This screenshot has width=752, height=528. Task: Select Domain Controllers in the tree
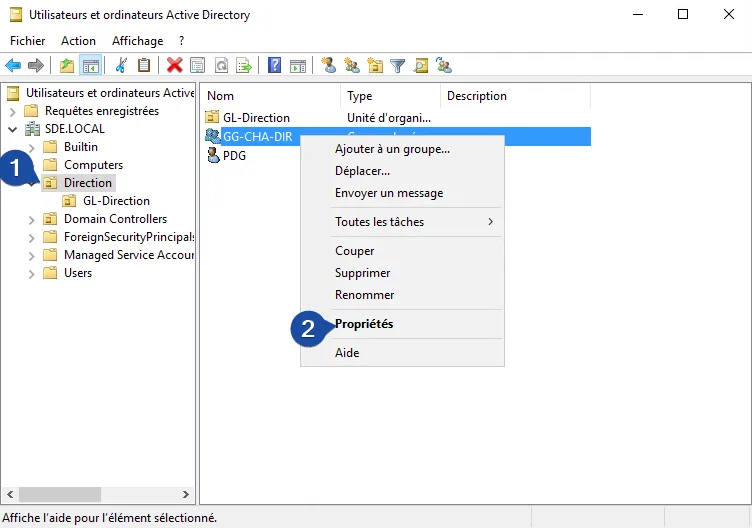click(x=115, y=219)
